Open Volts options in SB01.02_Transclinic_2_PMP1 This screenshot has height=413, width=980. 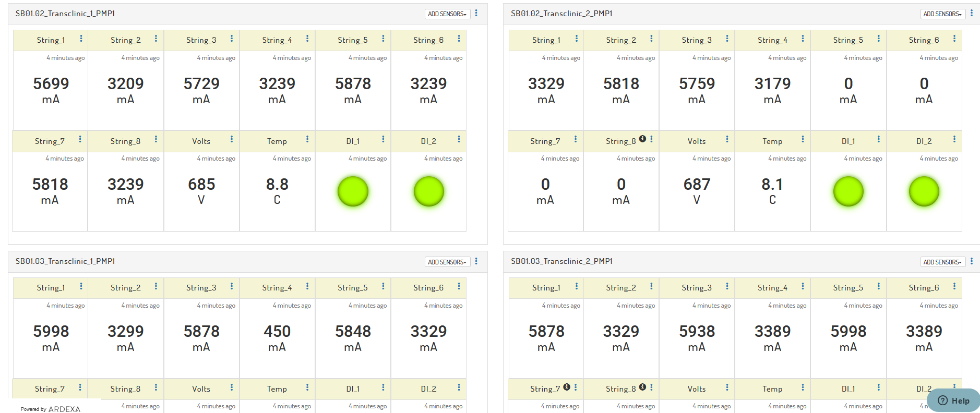pos(727,139)
